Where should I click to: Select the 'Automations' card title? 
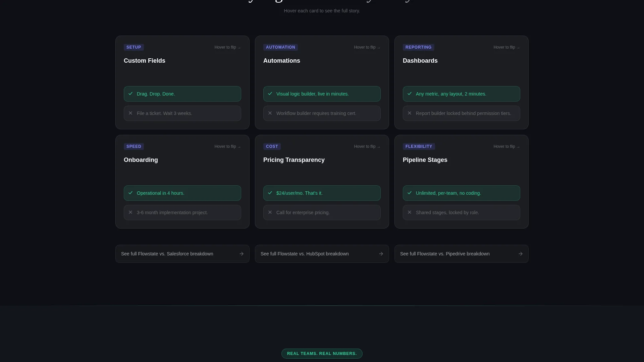click(x=282, y=61)
